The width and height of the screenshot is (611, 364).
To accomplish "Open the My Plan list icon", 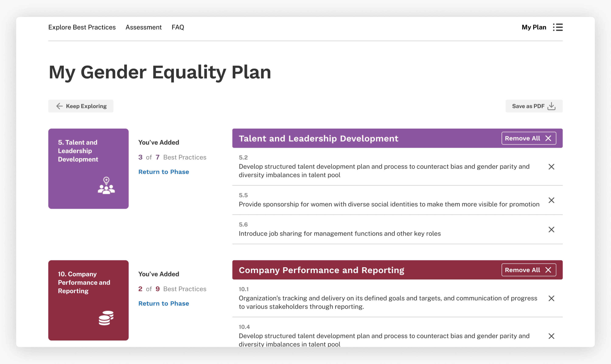I will pyautogui.click(x=558, y=27).
